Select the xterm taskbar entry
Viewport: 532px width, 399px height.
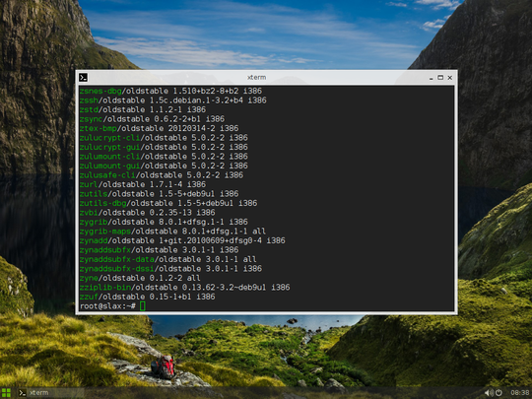tap(51, 393)
